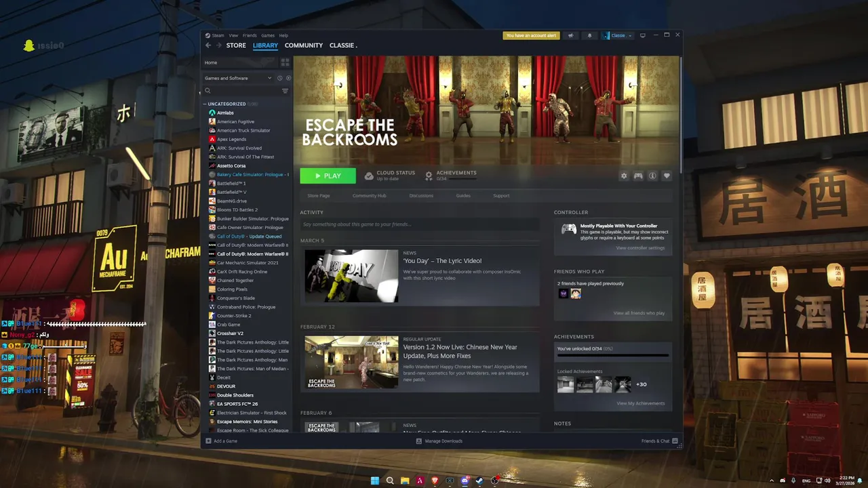Open Discord from taskbar

465,481
